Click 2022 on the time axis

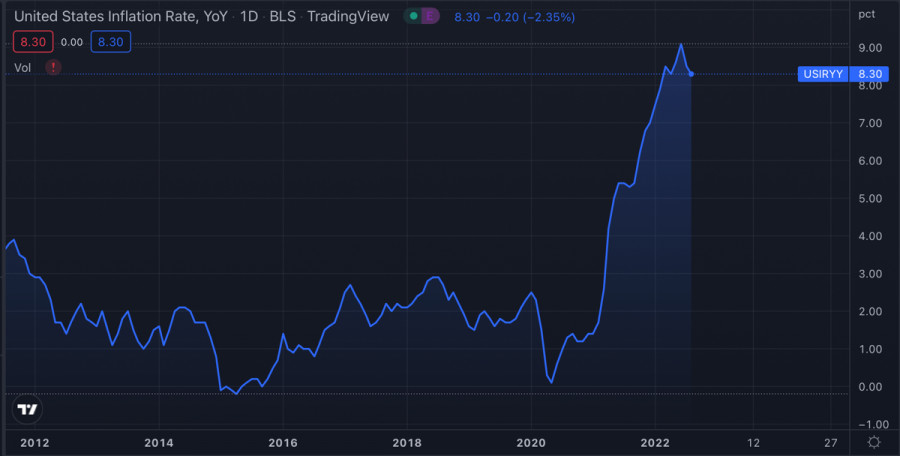click(655, 442)
